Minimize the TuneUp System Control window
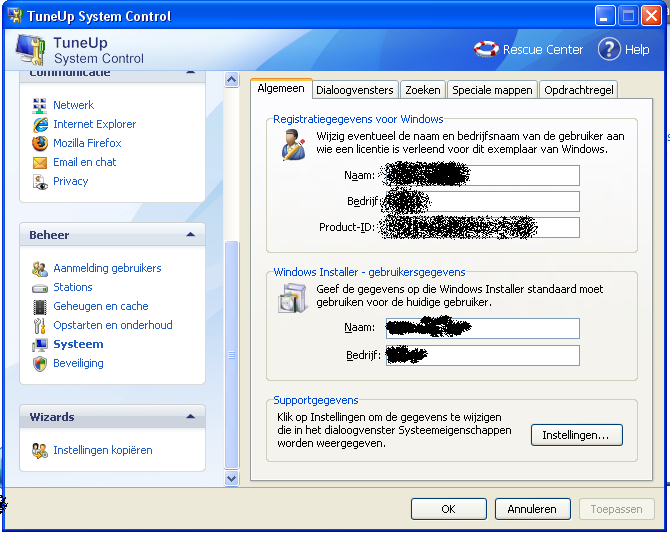 [x=605, y=16]
